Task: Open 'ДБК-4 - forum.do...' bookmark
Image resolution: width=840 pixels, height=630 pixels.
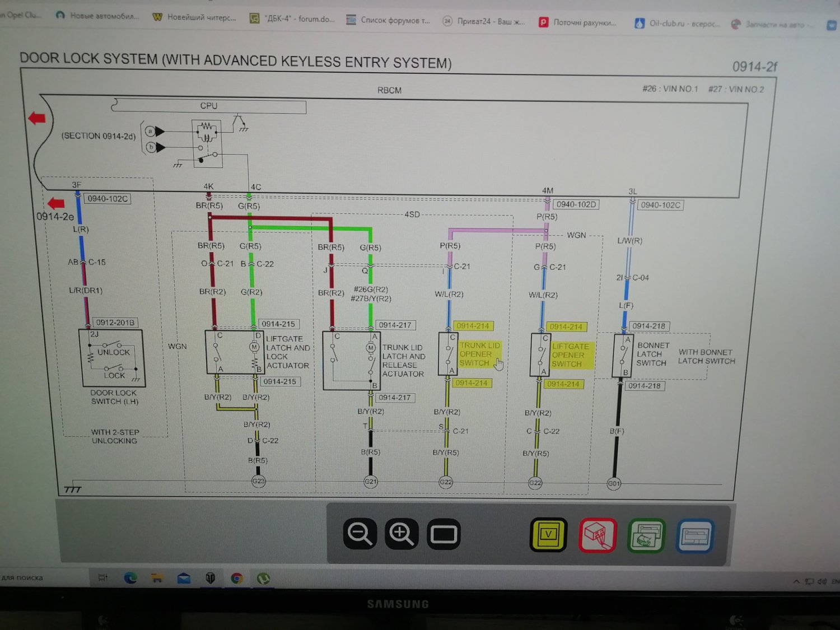Action: click(x=292, y=18)
